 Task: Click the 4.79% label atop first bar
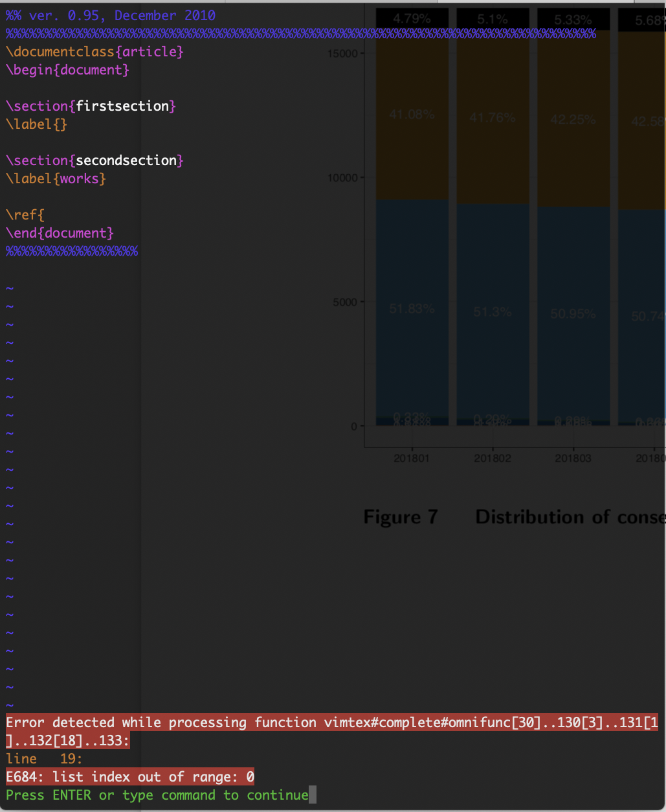click(412, 19)
